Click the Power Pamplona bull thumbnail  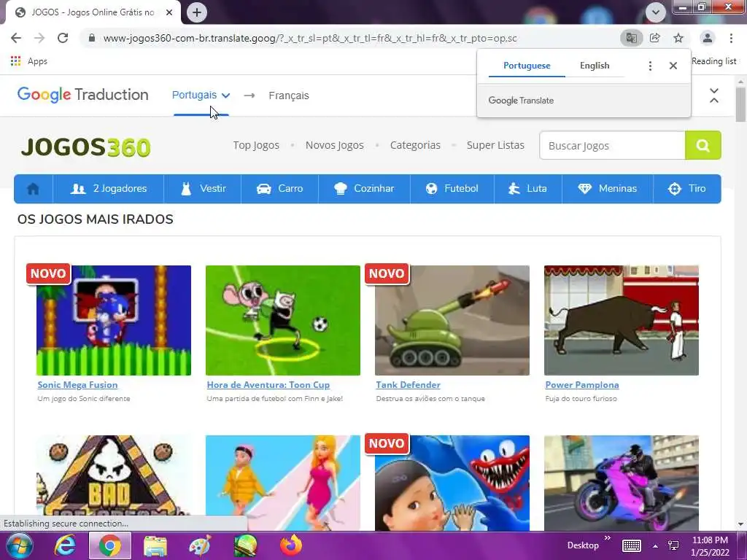(x=622, y=321)
